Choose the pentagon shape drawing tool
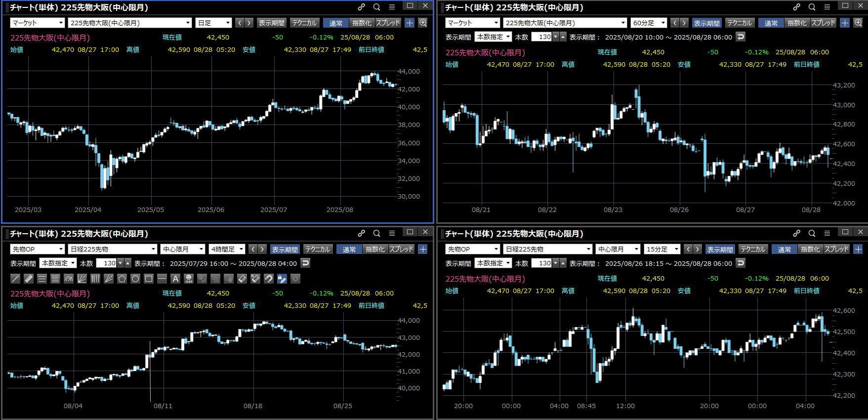The height and width of the screenshot is (420, 868). pos(122,279)
